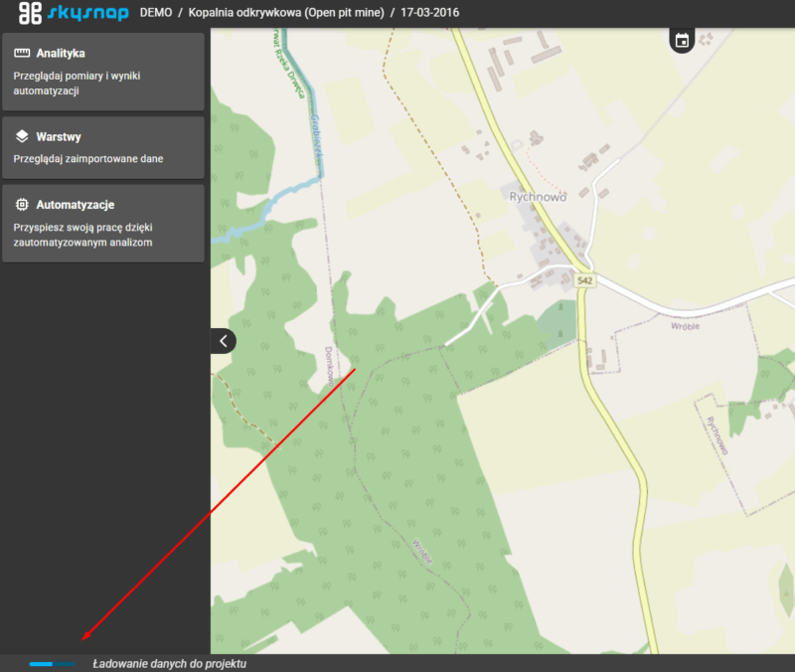Click the ruler icon beside Analityka
The image size is (795, 672).
(22, 53)
